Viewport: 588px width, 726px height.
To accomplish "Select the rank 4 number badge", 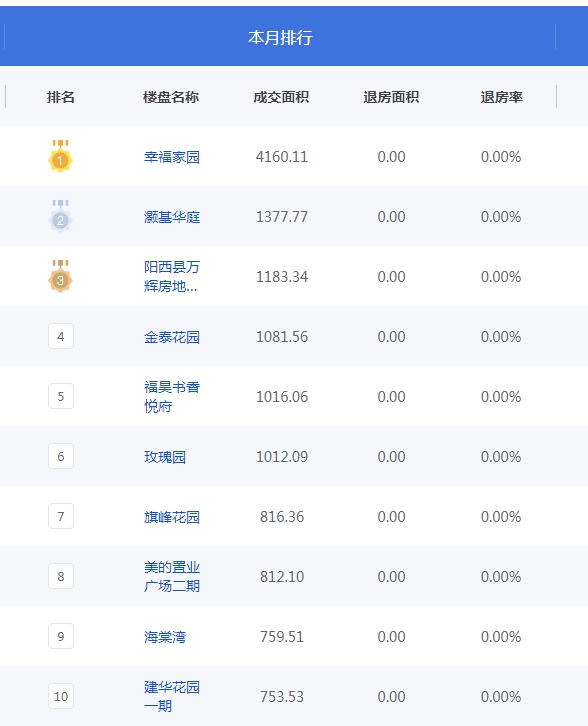I will (x=61, y=336).
